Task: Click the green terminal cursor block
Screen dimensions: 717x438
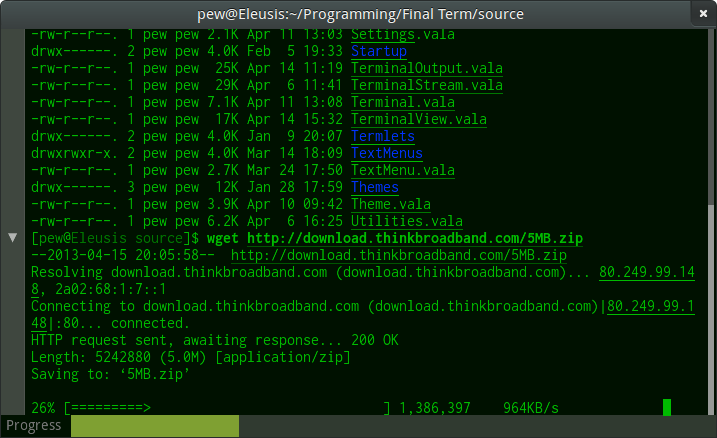Action: point(667,407)
